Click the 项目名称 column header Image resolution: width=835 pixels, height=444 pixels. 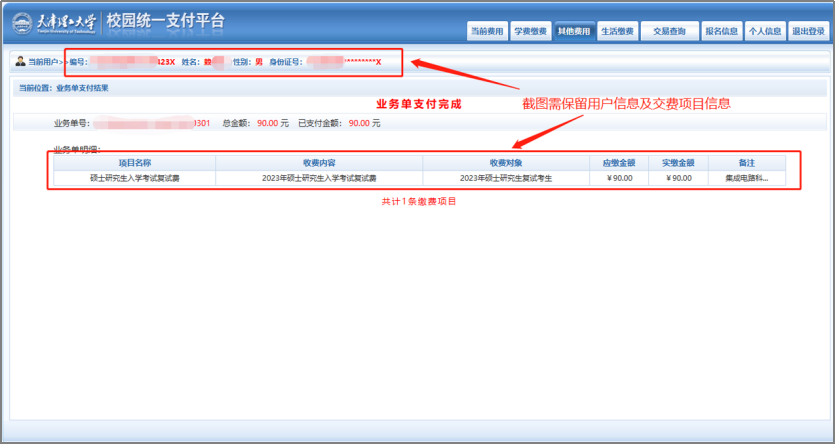pos(134,162)
